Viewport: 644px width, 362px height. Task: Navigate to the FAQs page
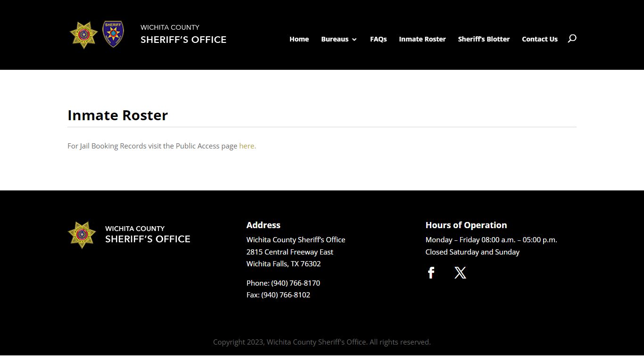pos(378,39)
